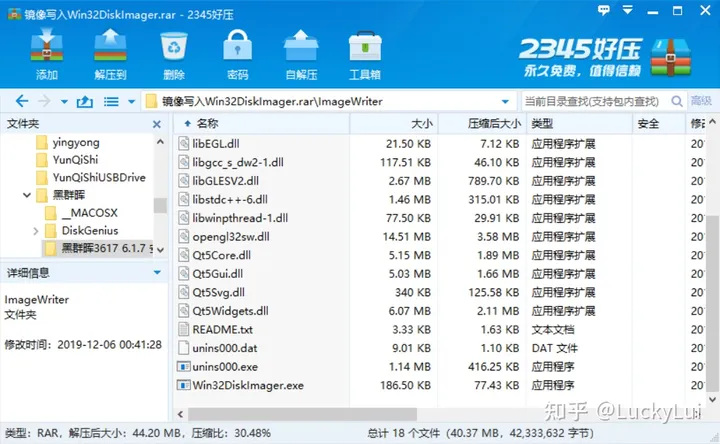Sort by 压缩后大小 column header
Screen dimensions: 720x444
(482, 124)
